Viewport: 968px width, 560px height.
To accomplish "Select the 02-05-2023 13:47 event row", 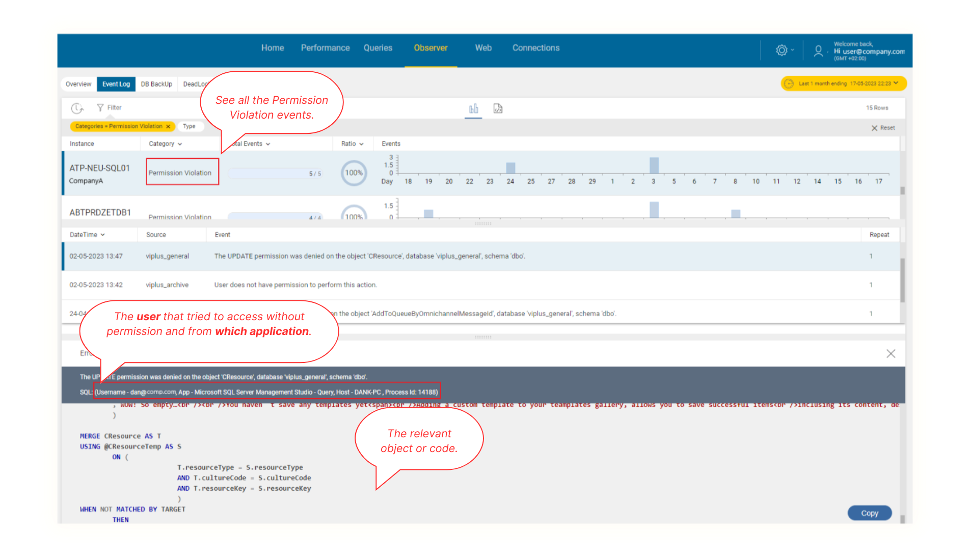I will (x=481, y=256).
